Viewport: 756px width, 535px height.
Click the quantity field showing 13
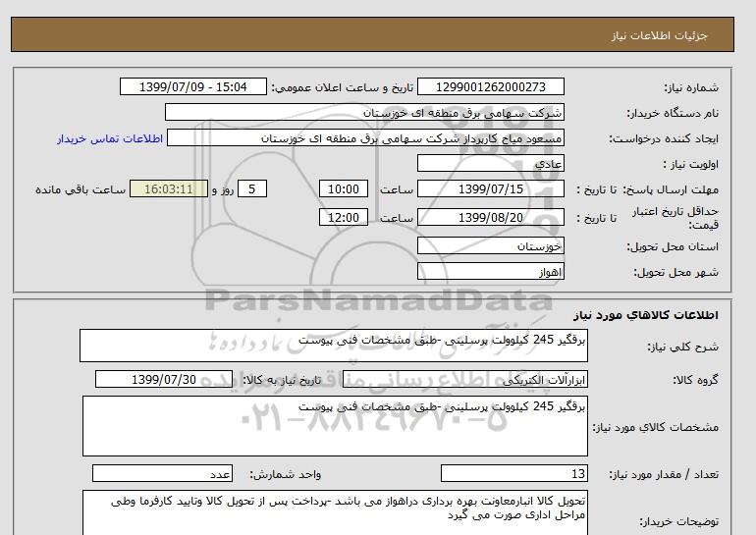point(513,473)
